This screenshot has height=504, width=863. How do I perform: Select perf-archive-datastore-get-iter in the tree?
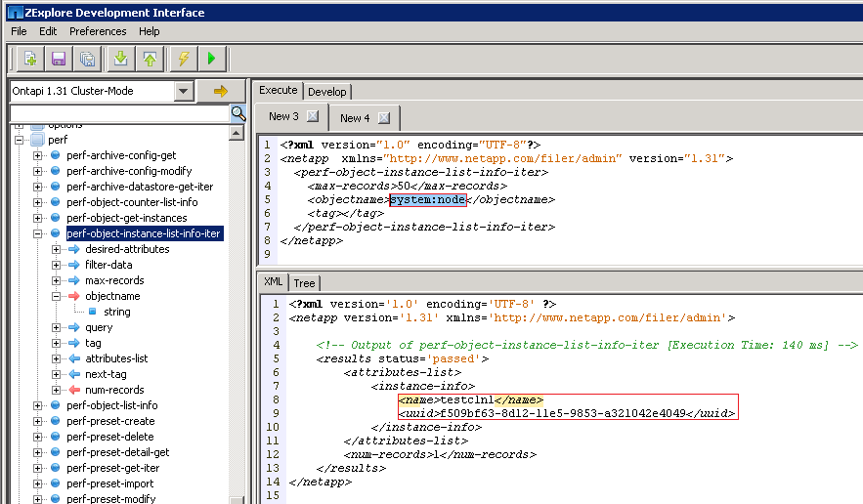[140, 188]
